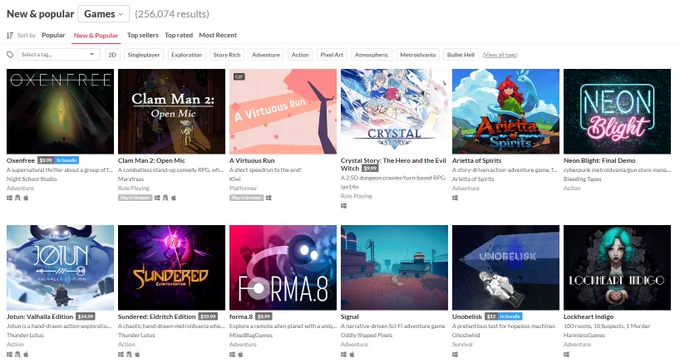Click the Neon Blight: Final Demo title
The image size is (680, 363).
pos(599,160)
